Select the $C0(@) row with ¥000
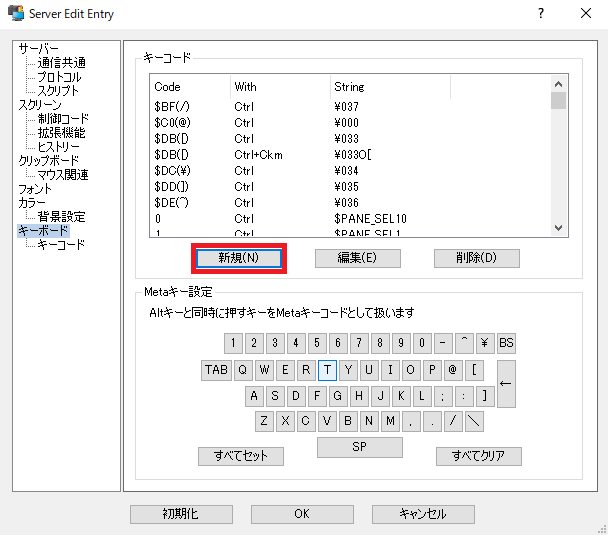608x535 pixels. click(350, 123)
